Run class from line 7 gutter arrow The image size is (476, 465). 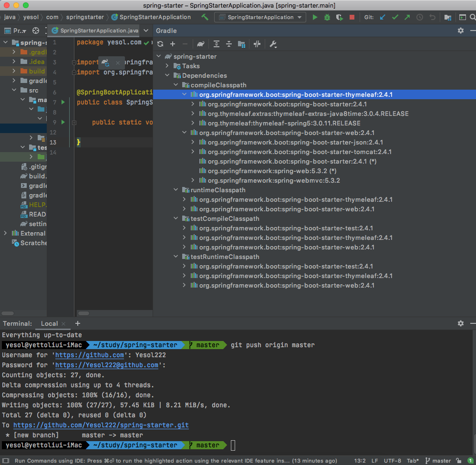point(63,102)
